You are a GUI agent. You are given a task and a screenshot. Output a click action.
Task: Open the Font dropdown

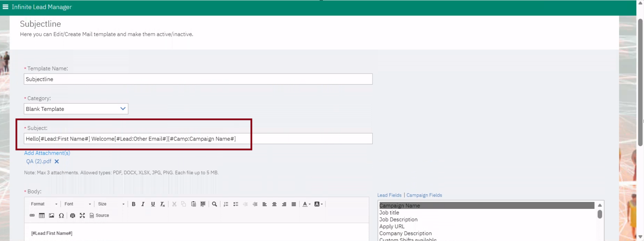click(x=78, y=204)
